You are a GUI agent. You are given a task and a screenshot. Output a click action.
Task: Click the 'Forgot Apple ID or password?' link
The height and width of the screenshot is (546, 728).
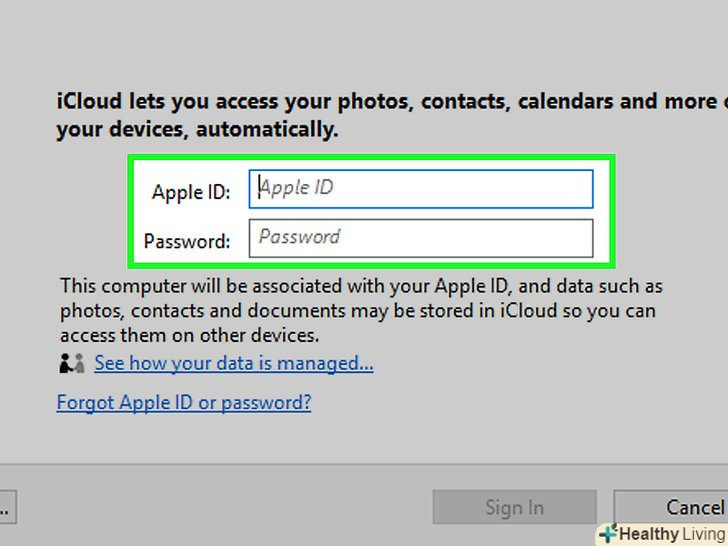point(184,402)
